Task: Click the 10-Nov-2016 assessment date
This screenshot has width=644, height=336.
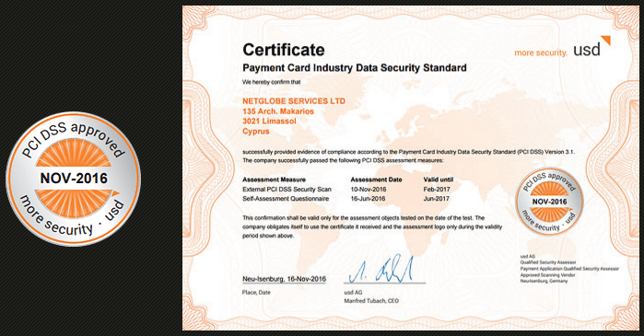Action: (x=369, y=189)
